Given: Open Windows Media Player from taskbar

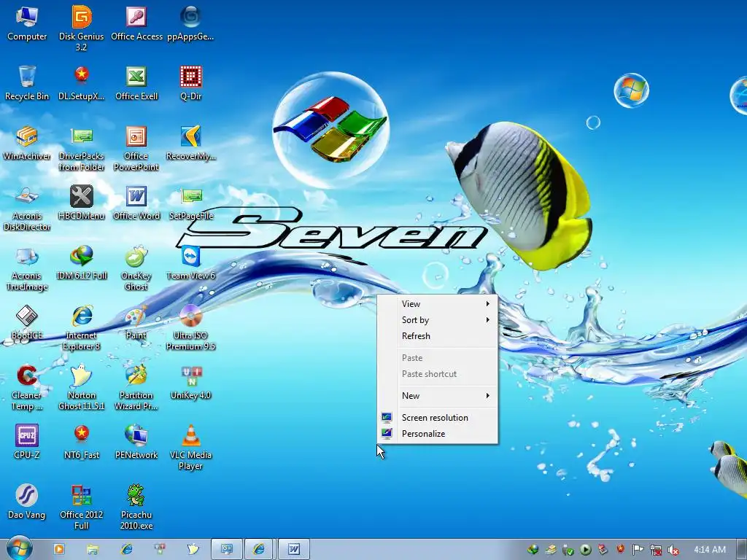Looking at the screenshot, I should 59,549.
